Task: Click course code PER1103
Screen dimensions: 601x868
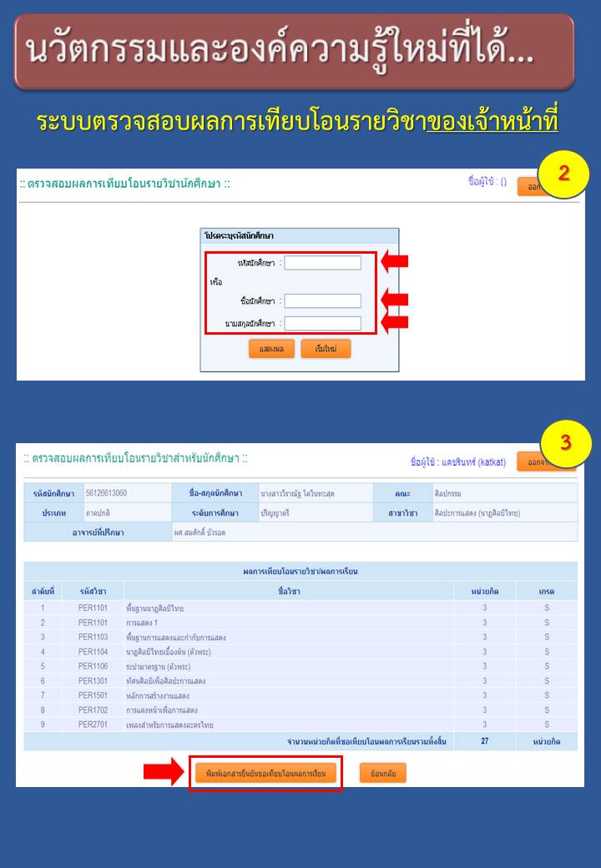Action: click(93, 637)
